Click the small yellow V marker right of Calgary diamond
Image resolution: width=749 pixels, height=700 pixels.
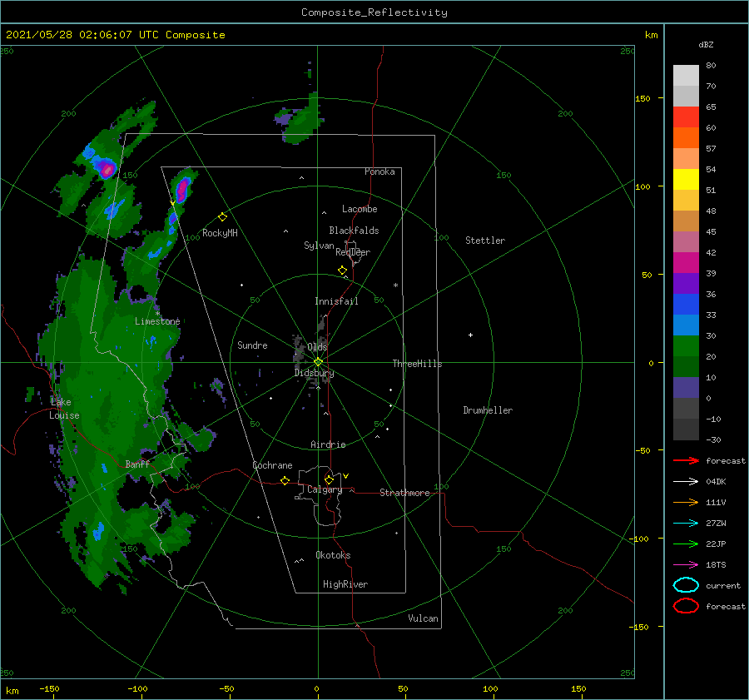(x=346, y=476)
